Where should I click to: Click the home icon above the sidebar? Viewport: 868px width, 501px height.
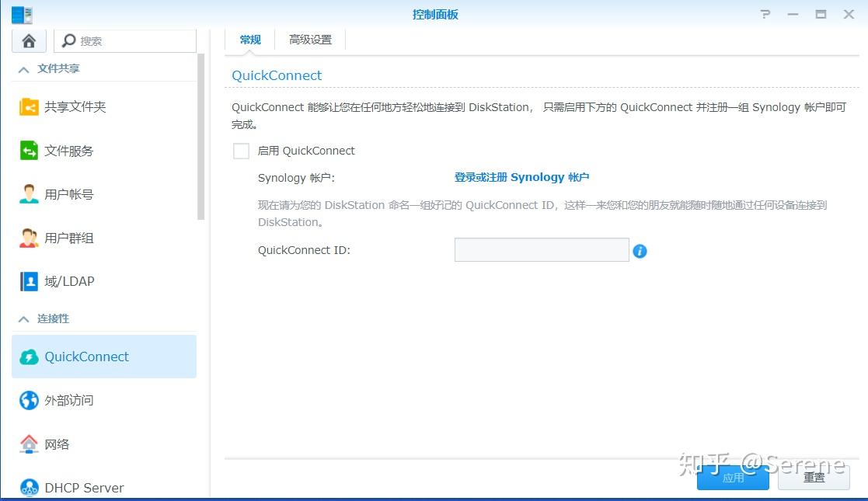point(29,40)
